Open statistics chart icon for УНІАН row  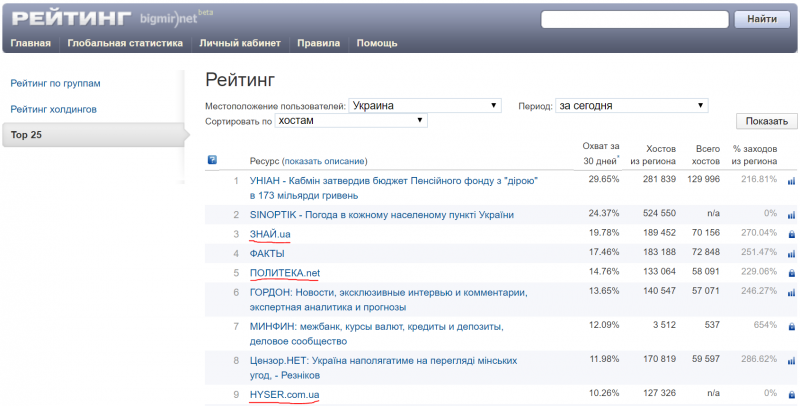click(x=791, y=181)
